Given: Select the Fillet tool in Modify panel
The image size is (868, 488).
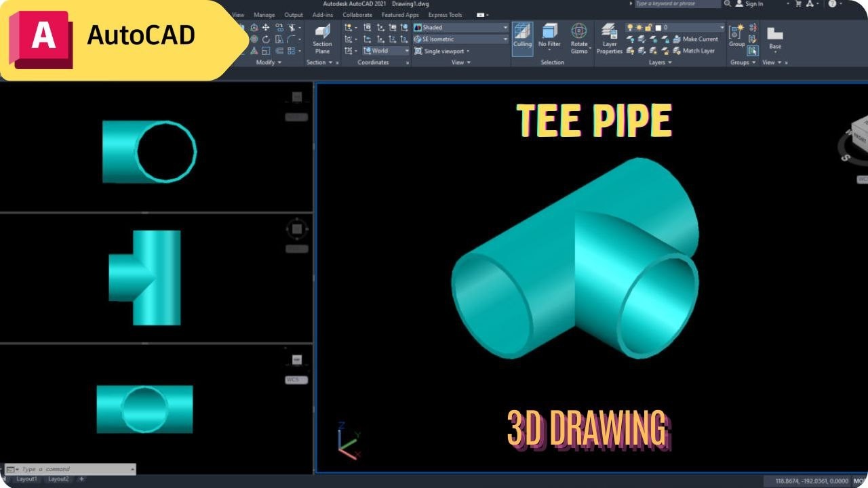Looking at the screenshot, I should coord(291,39).
